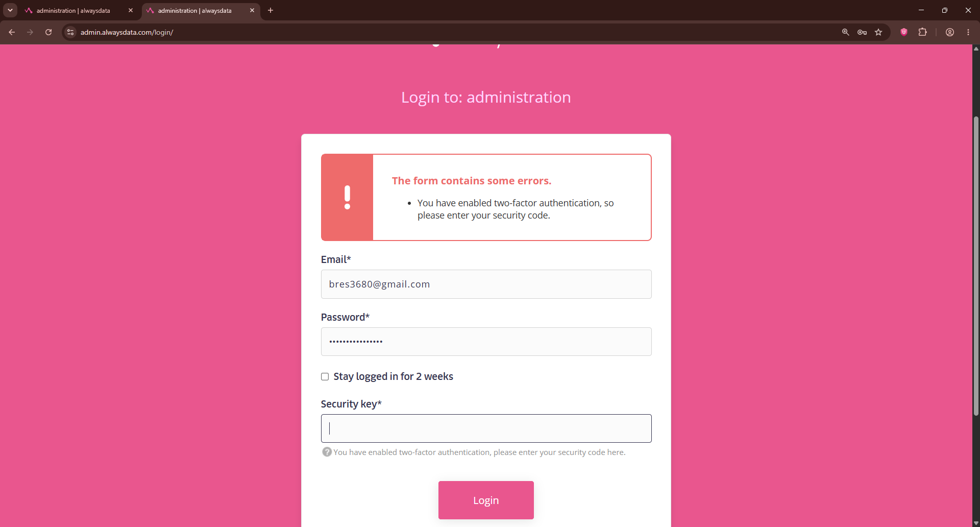Image resolution: width=980 pixels, height=527 pixels.
Task: Click into the Security key field
Action: click(486, 428)
